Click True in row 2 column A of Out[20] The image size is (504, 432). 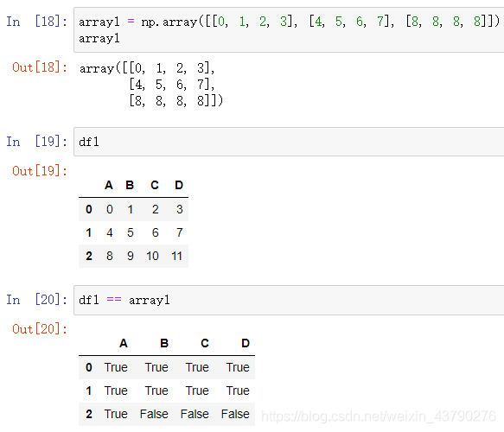point(116,414)
